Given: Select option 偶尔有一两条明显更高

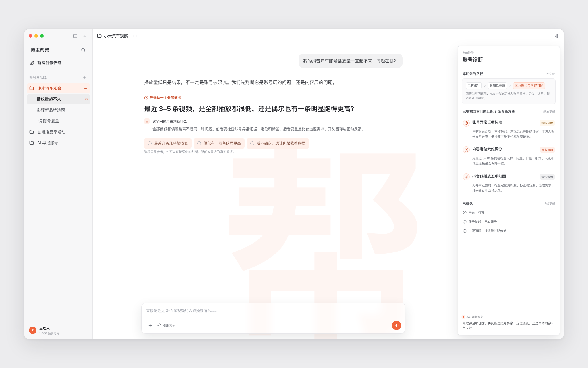Looking at the screenshot, I should tap(219, 143).
